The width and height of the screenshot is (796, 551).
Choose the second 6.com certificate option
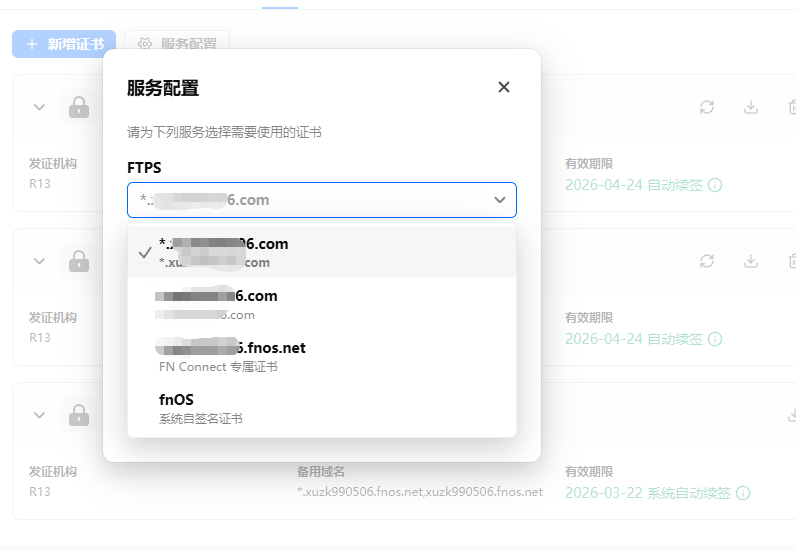[x=322, y=305]
